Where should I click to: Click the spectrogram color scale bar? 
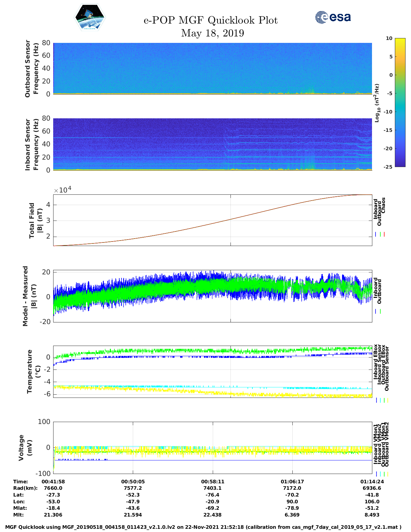[400, 102]
